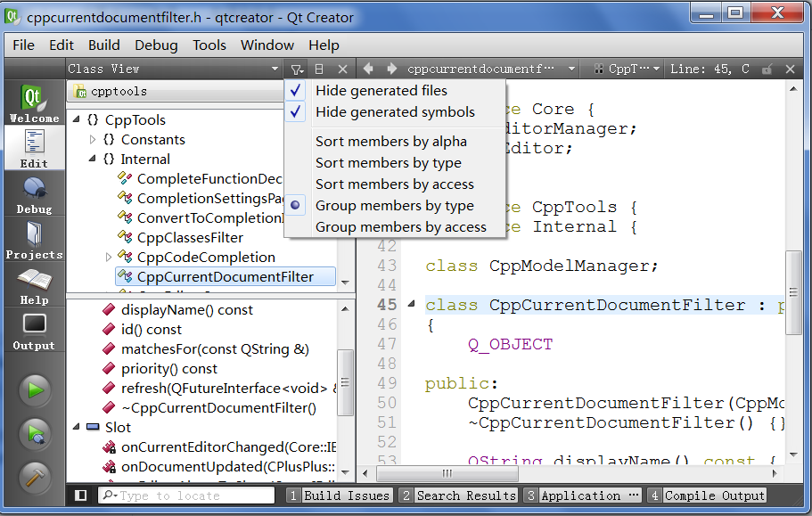The width and height of the screenshot is (812, 516).
Task: Expand the CppCodeCompletion class node
Action: [108, 257]
